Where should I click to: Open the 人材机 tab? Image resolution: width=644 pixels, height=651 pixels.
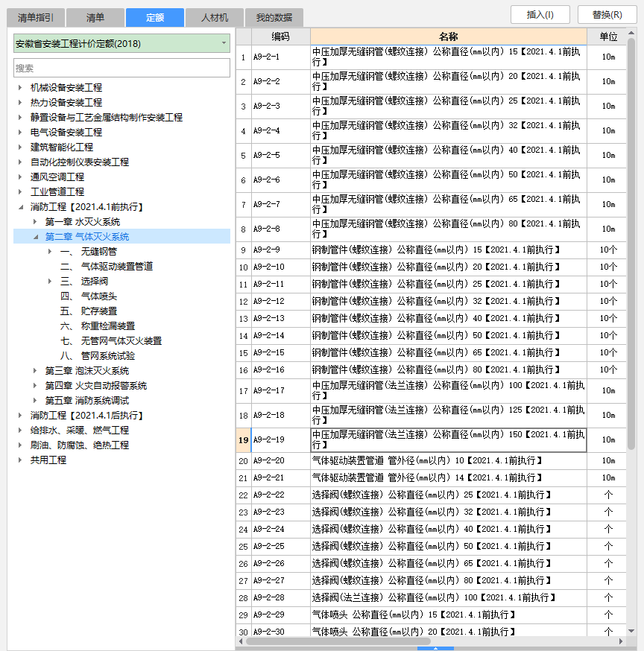pos(215,17)
